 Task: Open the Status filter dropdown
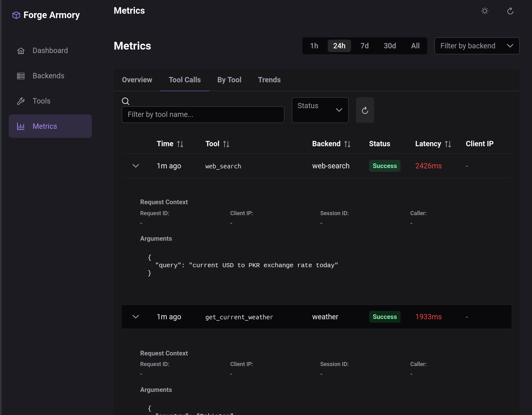320,110
